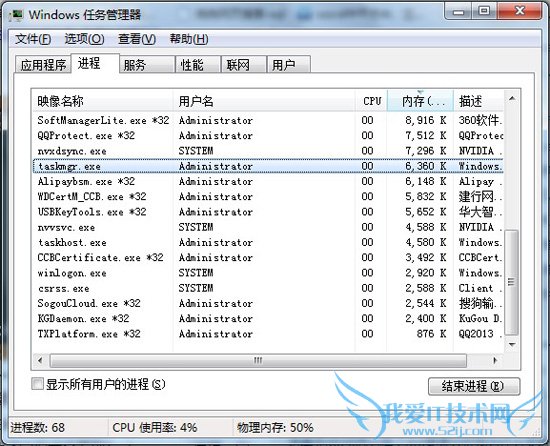550x446 pixels.
Task: Switch to the 用户 tab
Action: 289,65
